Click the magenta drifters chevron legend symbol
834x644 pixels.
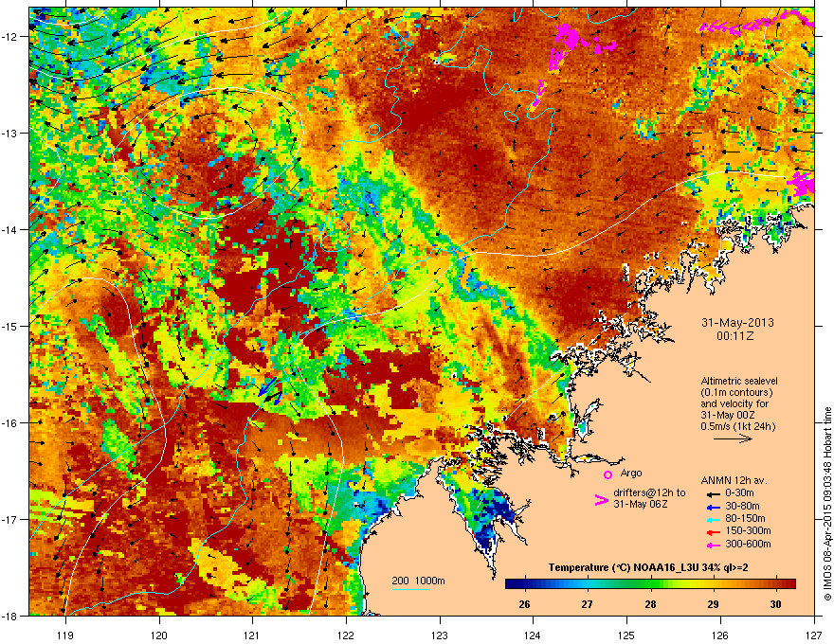click(601, 500)
